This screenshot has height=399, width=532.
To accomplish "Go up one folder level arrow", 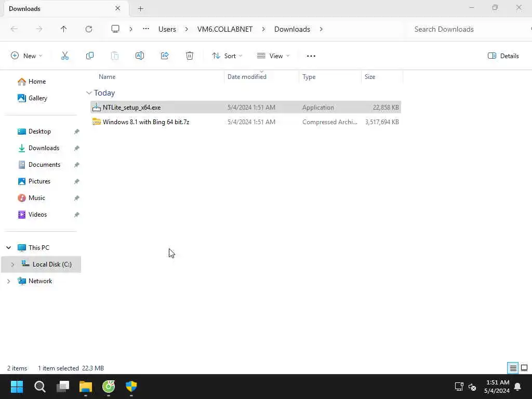I will point(64,29).
